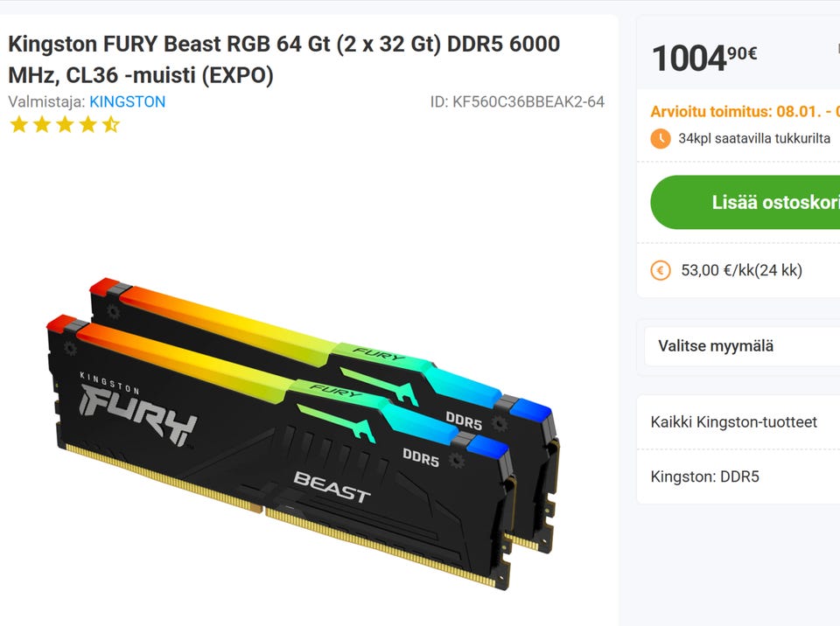This screenshot has width=840, height=626.
Task: Open the KINGSTON manufacturer link
Action: tap(128, 101)
